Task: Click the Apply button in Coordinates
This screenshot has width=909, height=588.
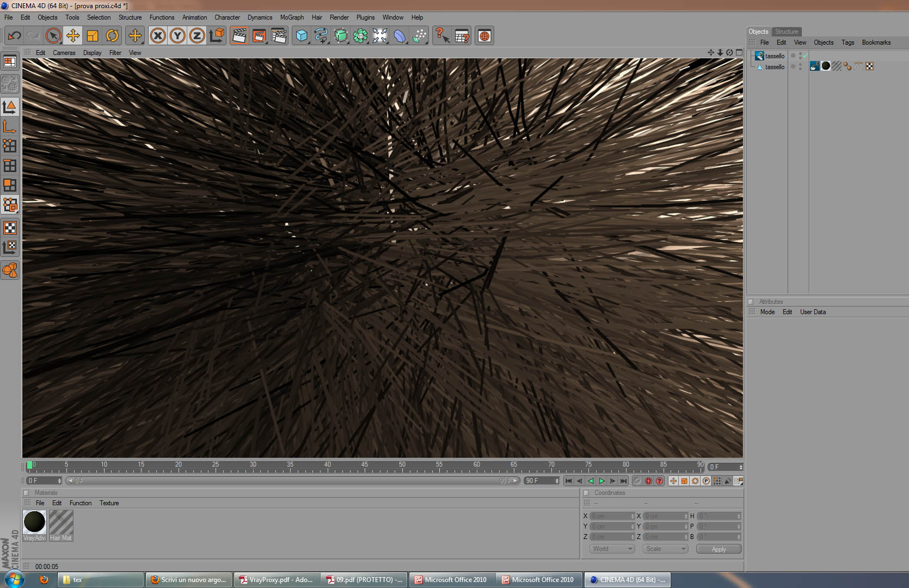Action: (x=718, y=549)
